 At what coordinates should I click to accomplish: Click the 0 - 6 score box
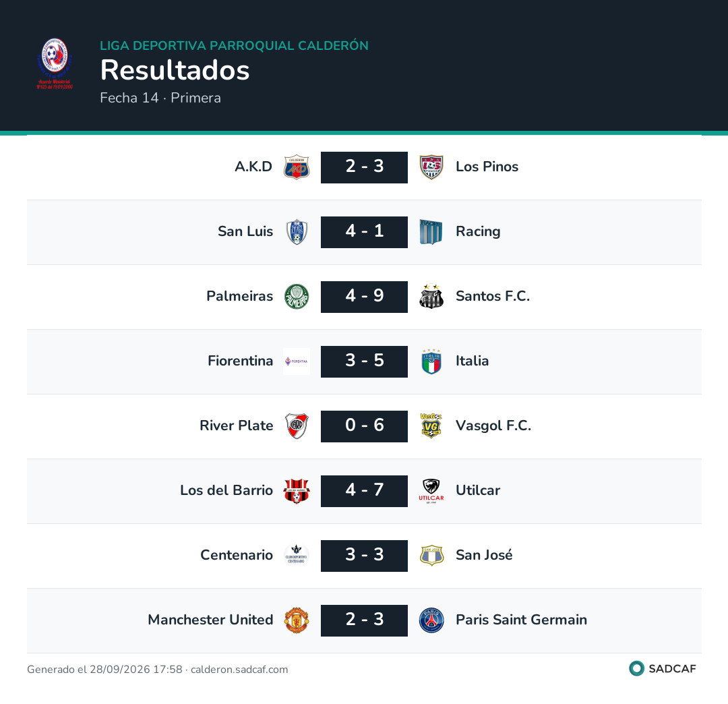click(365, 426)
